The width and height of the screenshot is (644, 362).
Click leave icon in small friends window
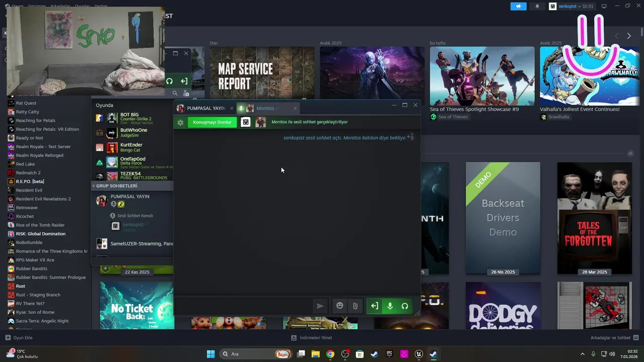[184, 81]
